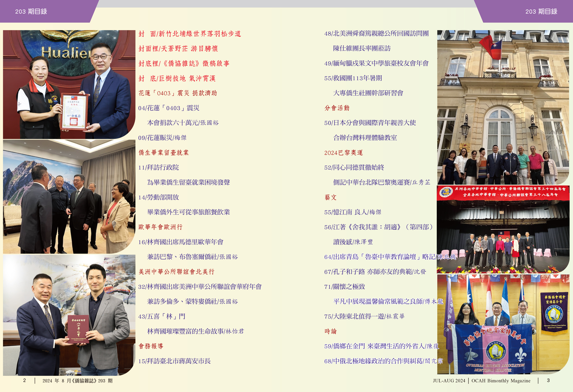This screenshot has width=573, height=392.
Task: Click the stage photo with the red banner
Action: click(503, 229)
